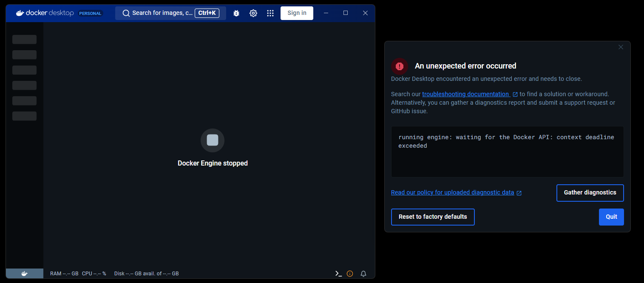Image resolution: width=644 pixels, height=283 pixels.
Task: Open the terminal icon in status bar
Action: (x=338, y=274)
